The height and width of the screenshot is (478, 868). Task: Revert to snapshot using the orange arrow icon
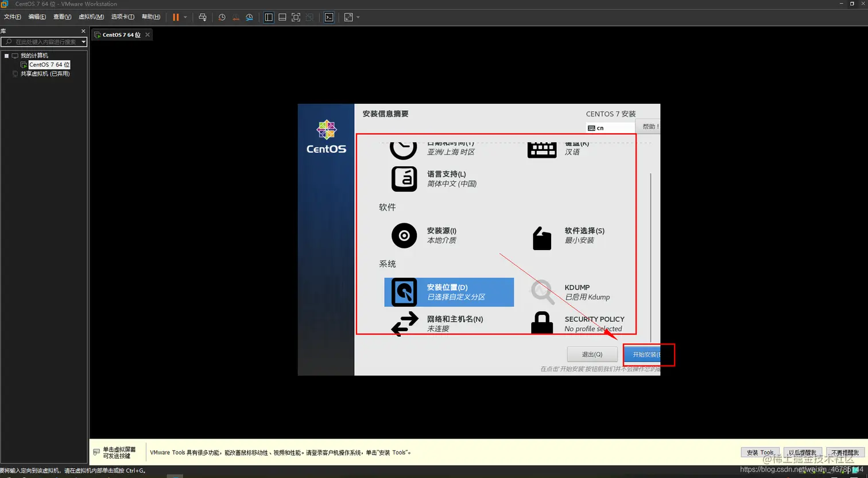tap(235, 17)
